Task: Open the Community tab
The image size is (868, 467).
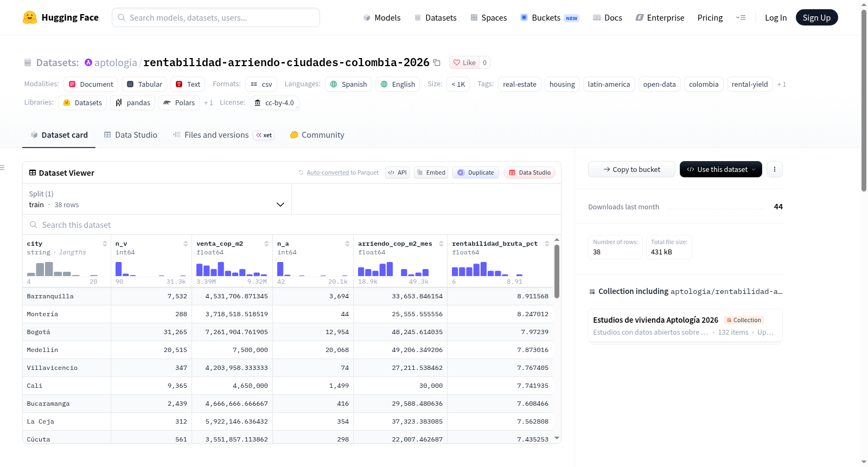Action: coord(317,135)
